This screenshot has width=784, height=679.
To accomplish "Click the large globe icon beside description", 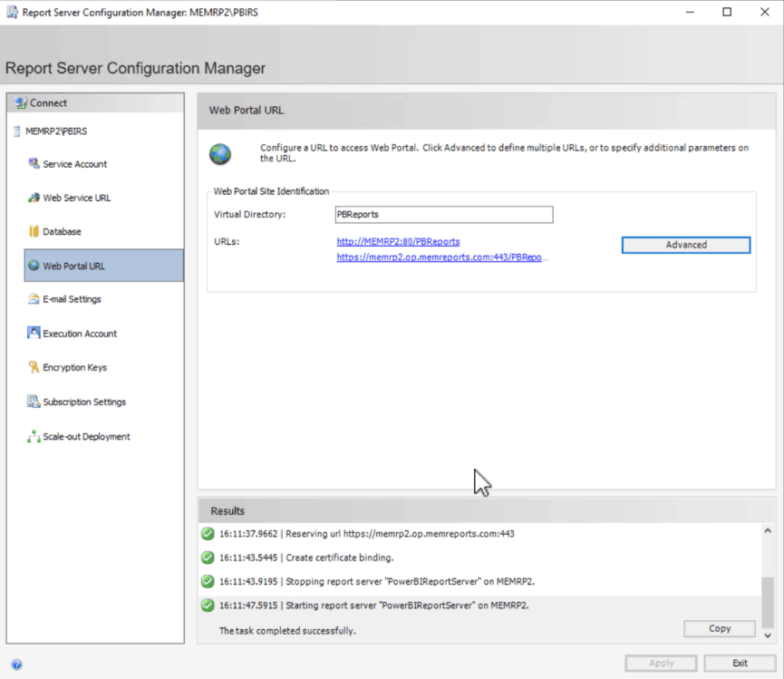I will pyautogui.click(x=220, y=154).
